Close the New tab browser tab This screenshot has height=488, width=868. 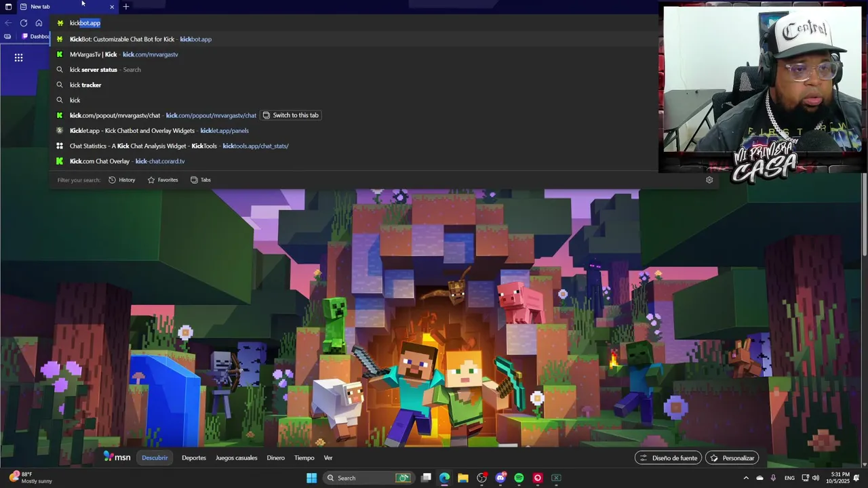pos(112,7)
